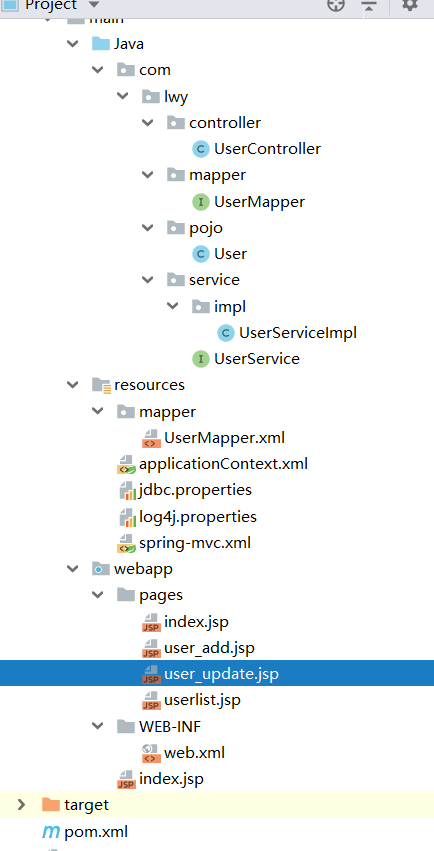Click the UserController class icon
This screenshot has height=851, width=434.
coord(201,149)
